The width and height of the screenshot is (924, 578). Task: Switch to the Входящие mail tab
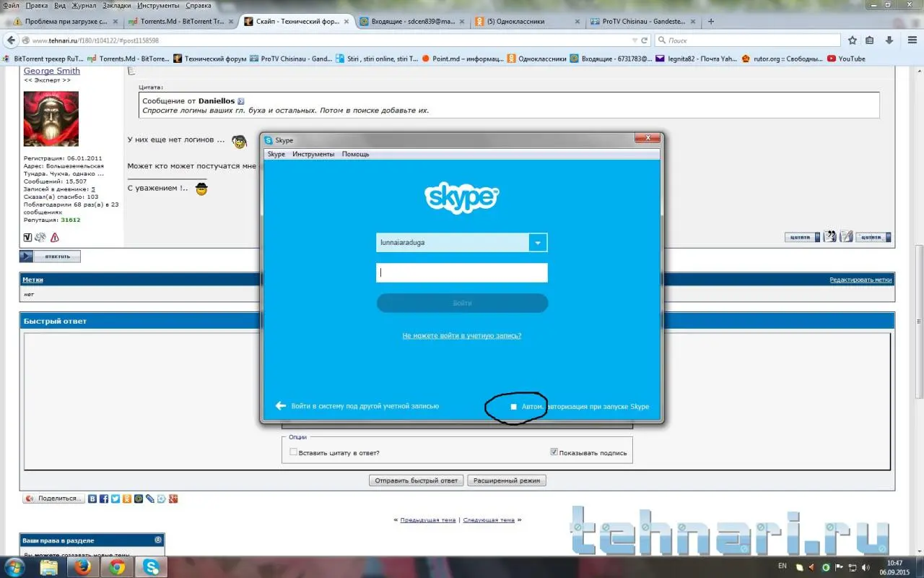411,22
